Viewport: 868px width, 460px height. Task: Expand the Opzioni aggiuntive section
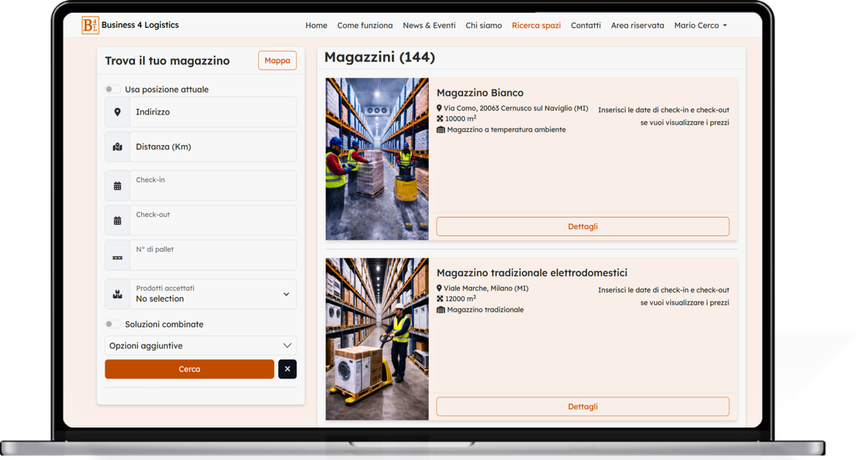tap(201, 346)
